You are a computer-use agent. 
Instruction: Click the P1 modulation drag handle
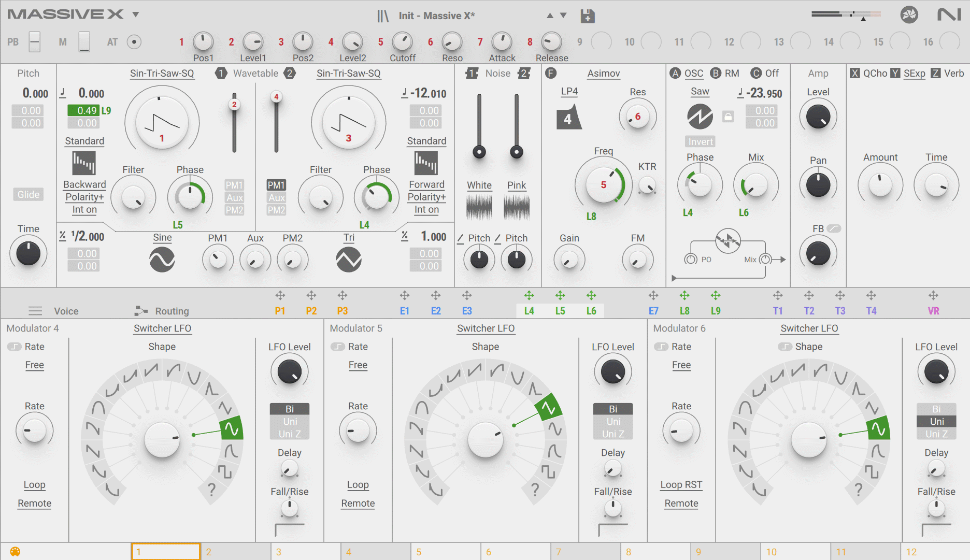(x=280, y=295)
